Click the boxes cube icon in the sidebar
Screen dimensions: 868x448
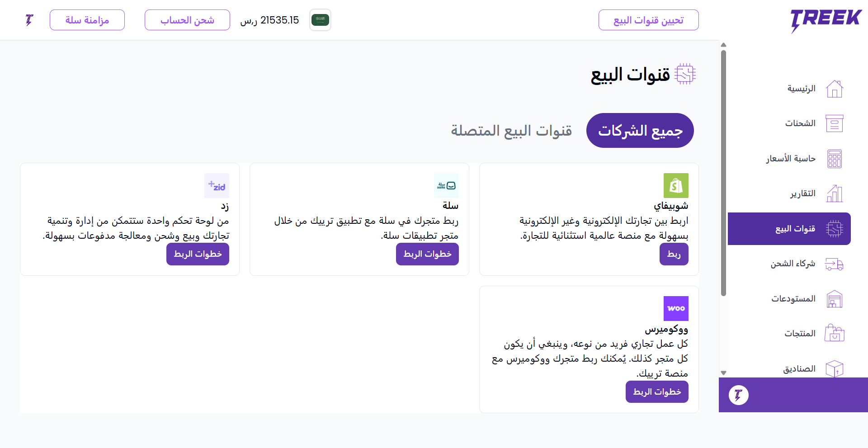pos(834,368)
